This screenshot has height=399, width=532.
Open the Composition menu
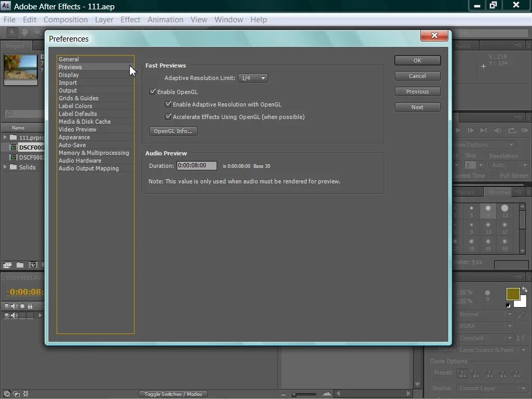(65, 20)
